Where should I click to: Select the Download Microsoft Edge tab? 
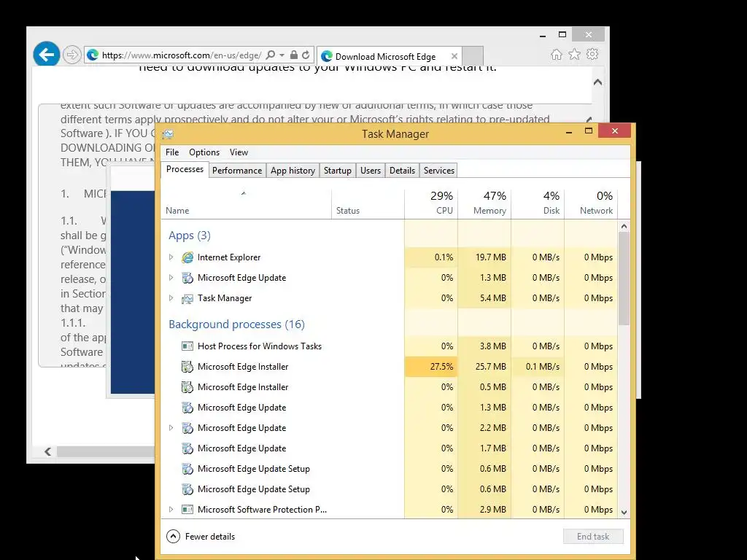(x=390, y=56)
